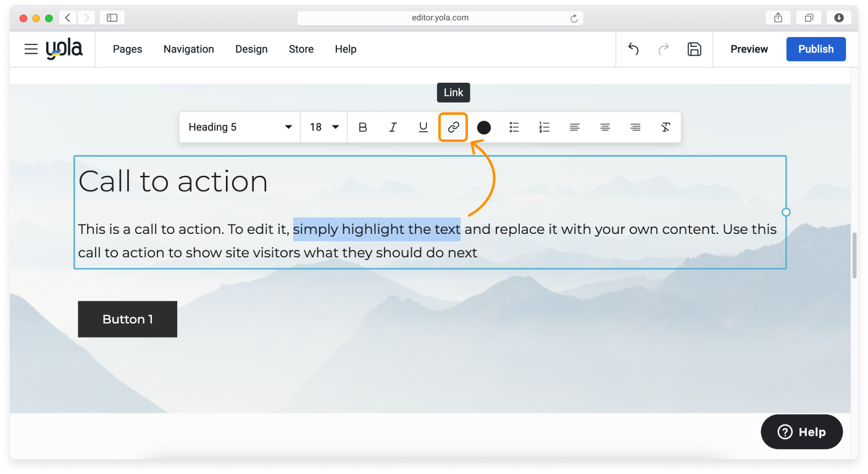
Task: Open the Pages menu
Action: pos(127,49)
